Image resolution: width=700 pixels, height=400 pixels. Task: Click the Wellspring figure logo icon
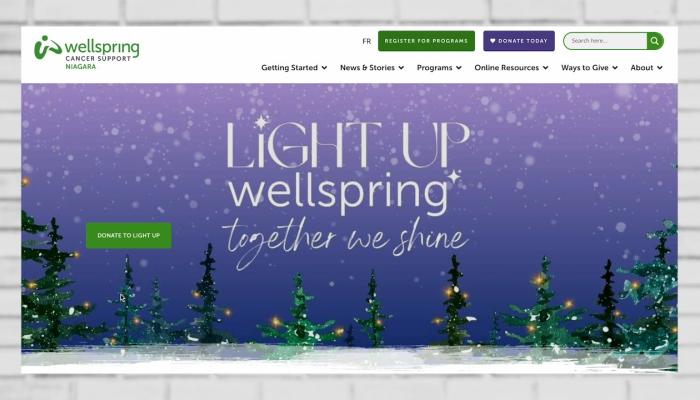(x=47, y=47)
